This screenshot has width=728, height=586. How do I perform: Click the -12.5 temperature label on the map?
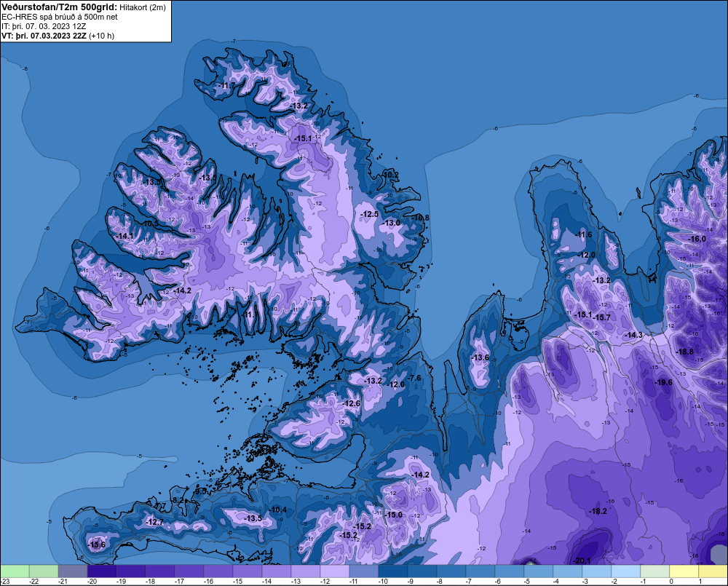point(370,214)
